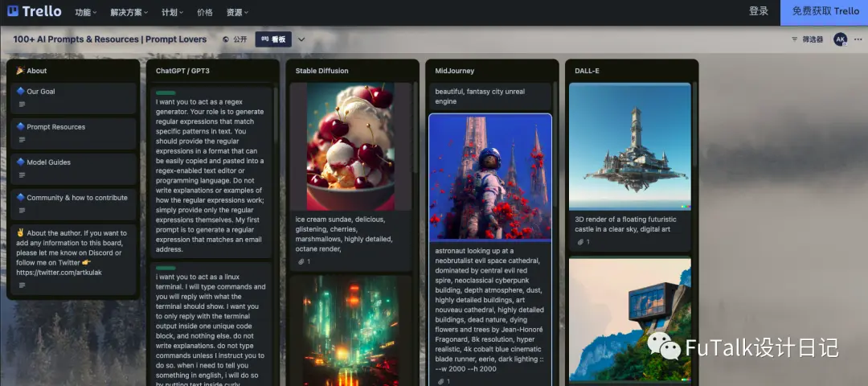Open the board's three-dot menu icon
The width and height of the screenshot is (868, 386).
(x=858, y=39)
